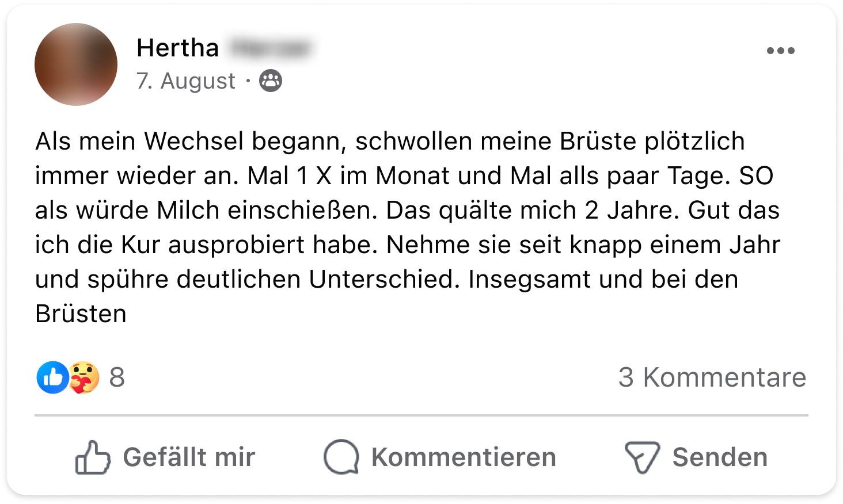Open Hertha's blurred profile picture

tap(76, 64)
